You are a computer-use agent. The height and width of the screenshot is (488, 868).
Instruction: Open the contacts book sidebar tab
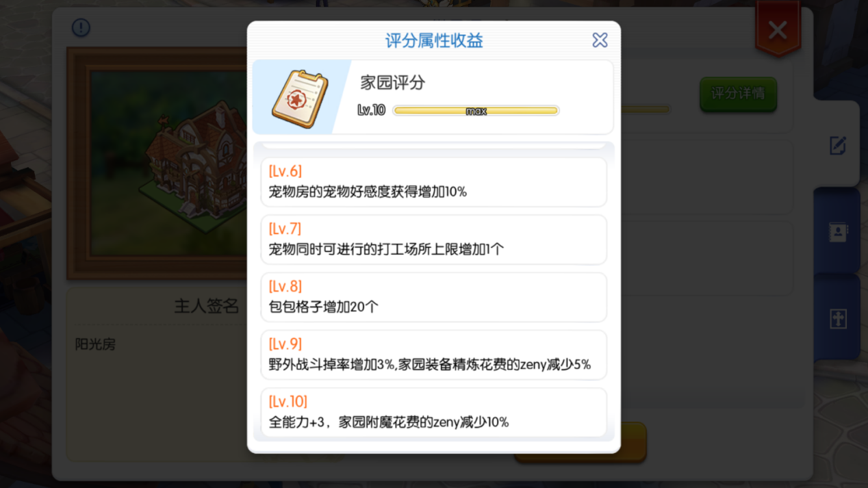838,232
